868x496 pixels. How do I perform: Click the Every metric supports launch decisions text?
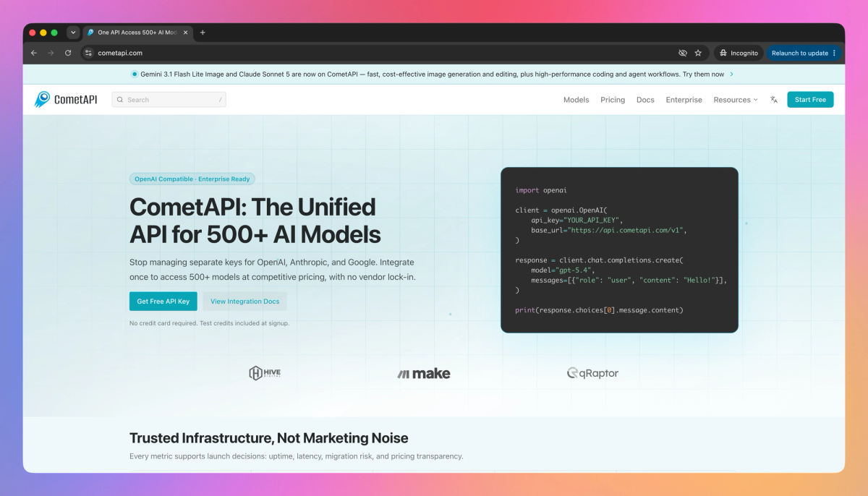click(x=297, y=456)
